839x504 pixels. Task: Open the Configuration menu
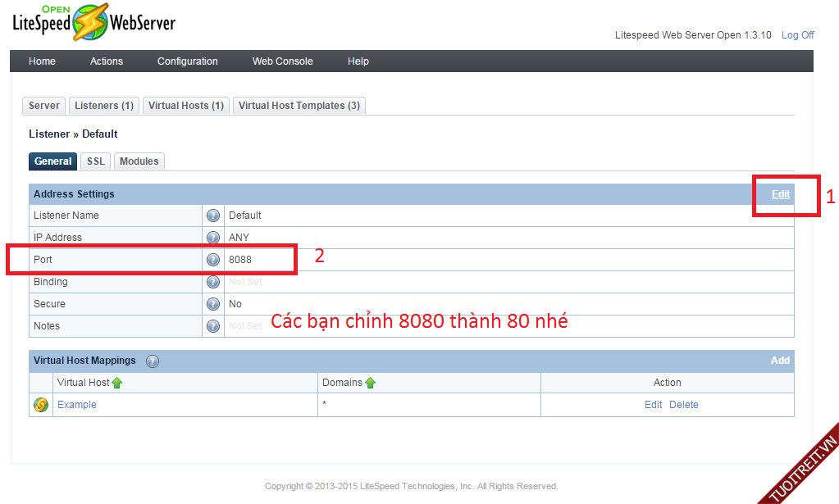coord(188,61)
